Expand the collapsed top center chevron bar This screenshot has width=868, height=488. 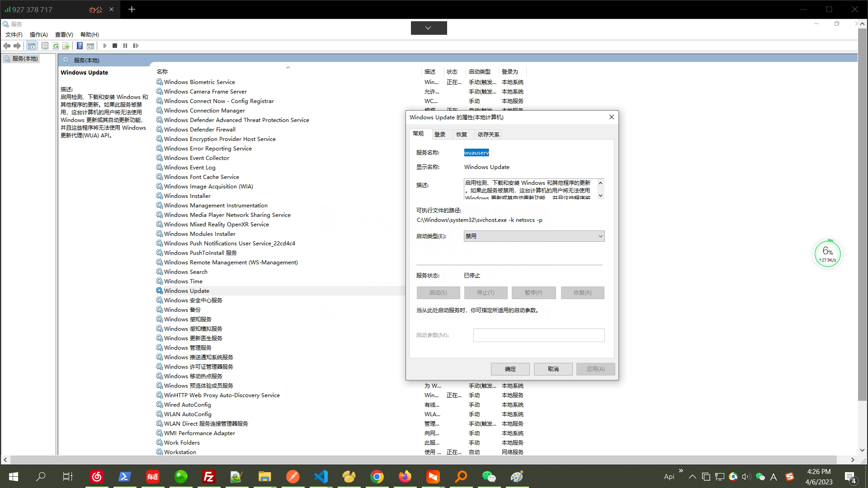428,28
